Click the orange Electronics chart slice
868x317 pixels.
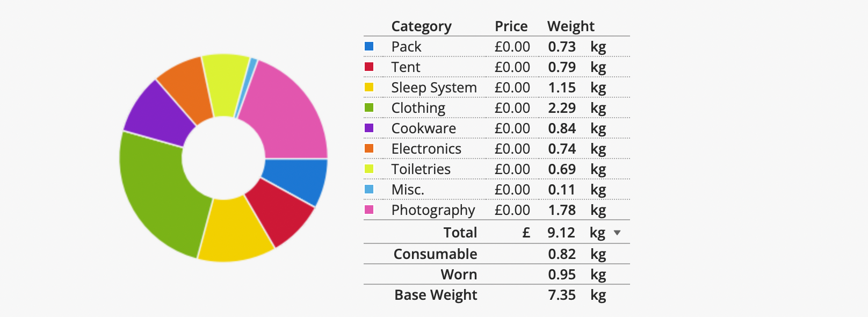(x=185, y=91)
